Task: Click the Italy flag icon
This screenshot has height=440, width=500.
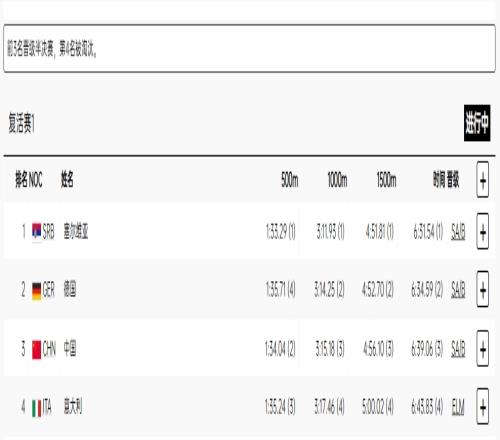Action: pos(37,408)
